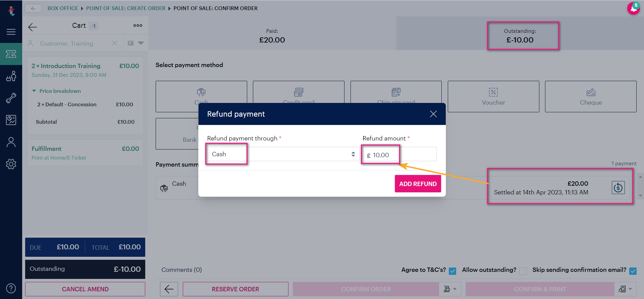Open the ticket sales sidebar icon

[11, 54]
